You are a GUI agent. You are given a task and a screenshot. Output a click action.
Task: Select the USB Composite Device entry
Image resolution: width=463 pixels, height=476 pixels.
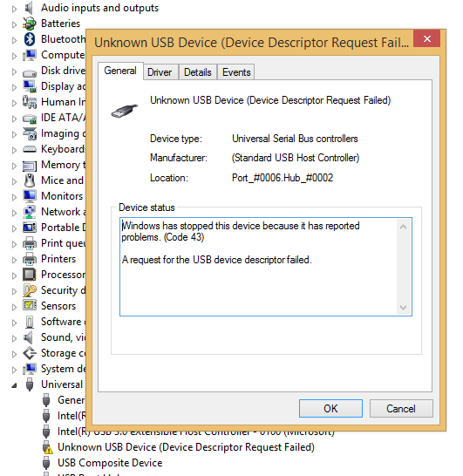tap(110, 463)
